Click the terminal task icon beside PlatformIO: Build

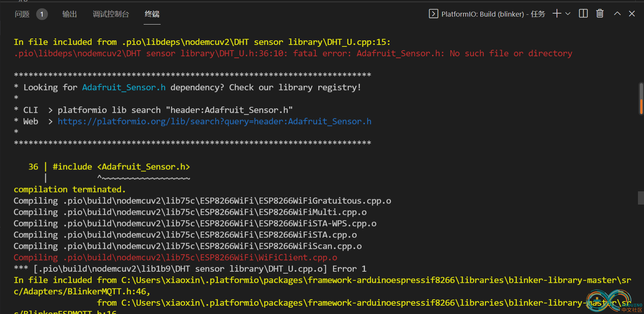point(433,14)
